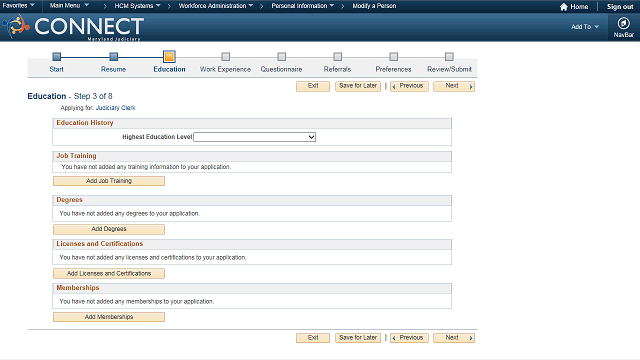640x360 pixels.
Task: Select the Start step square icon
Action: (57, 56)
